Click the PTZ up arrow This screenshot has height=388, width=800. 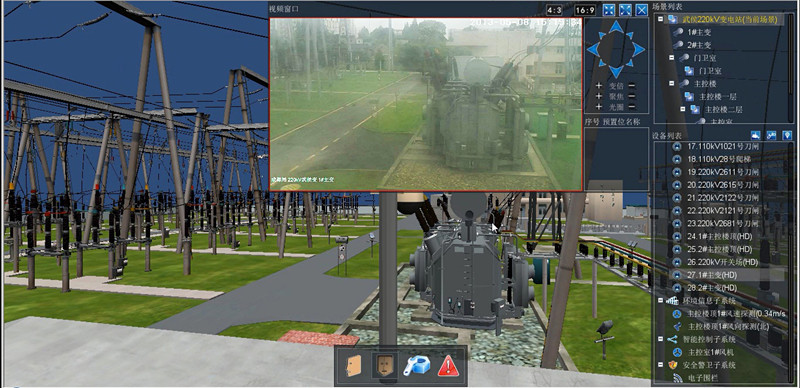[x=616, y=27]
